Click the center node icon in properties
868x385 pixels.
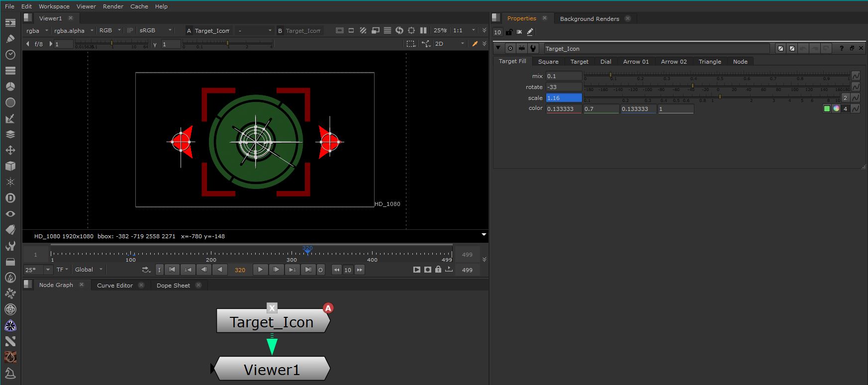coord(510,48)
